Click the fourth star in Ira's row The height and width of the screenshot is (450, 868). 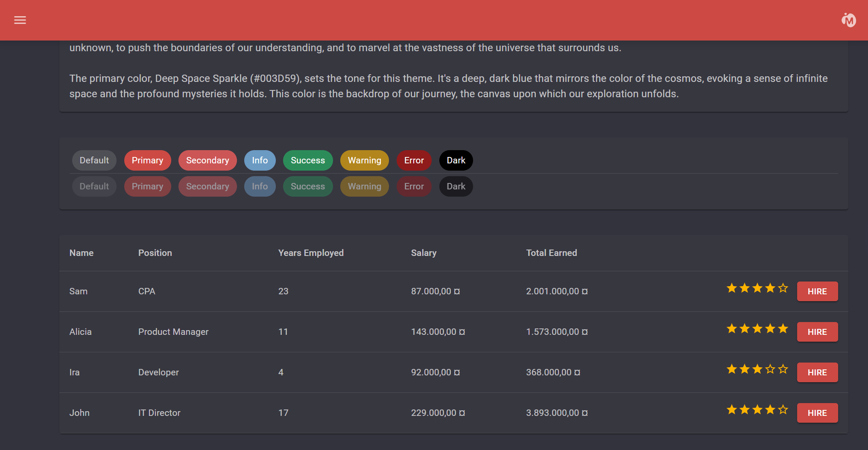coord(770,369)
